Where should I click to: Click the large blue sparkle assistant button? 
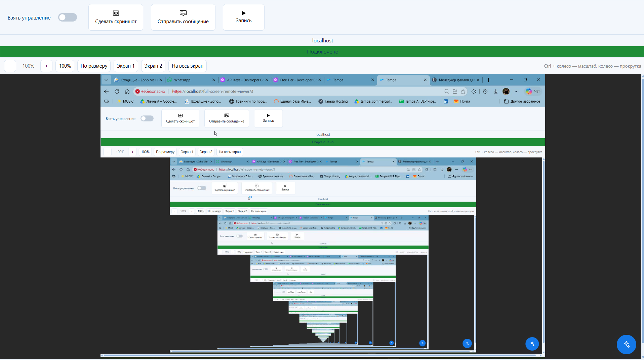tap(626, 344)
